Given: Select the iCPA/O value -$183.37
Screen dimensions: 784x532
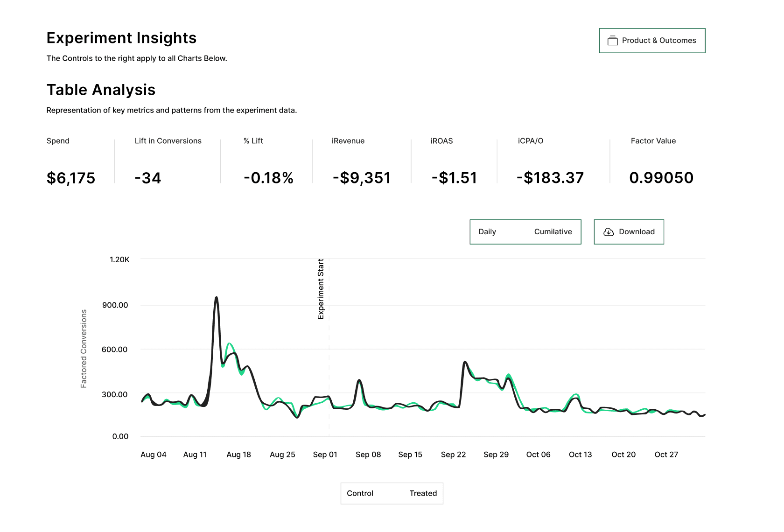Looking at the screenshot, I should pos(550,178).
